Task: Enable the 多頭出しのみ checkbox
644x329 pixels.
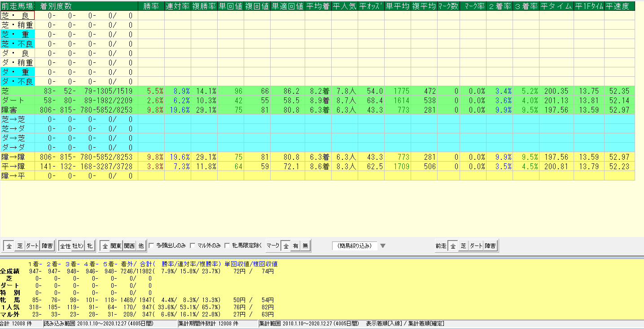Action: coord(151,246)
